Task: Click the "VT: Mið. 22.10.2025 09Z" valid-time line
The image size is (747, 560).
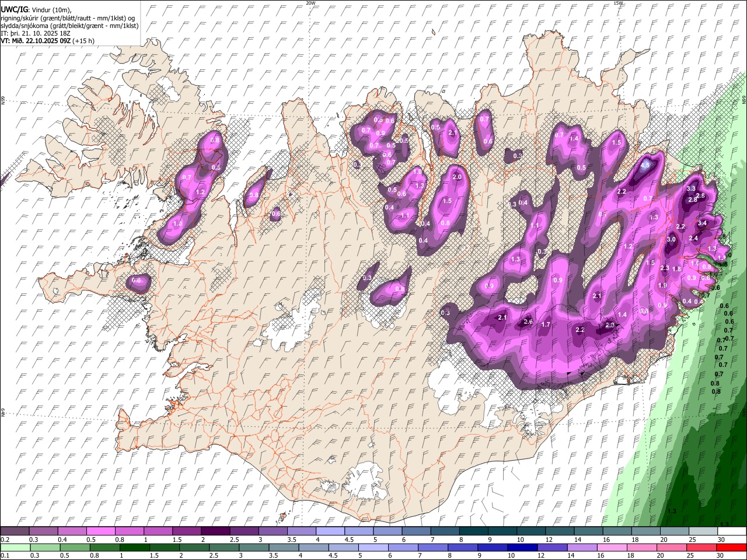Action: click(x=36, y=41)
